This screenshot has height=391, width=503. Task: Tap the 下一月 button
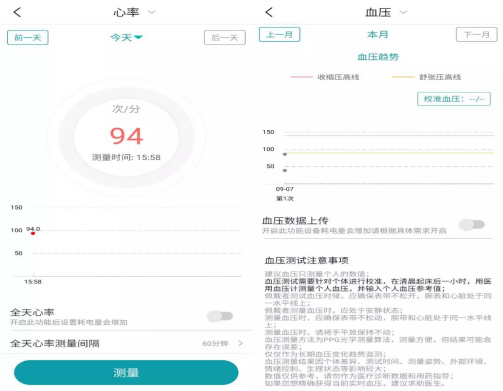pos(476,34)
